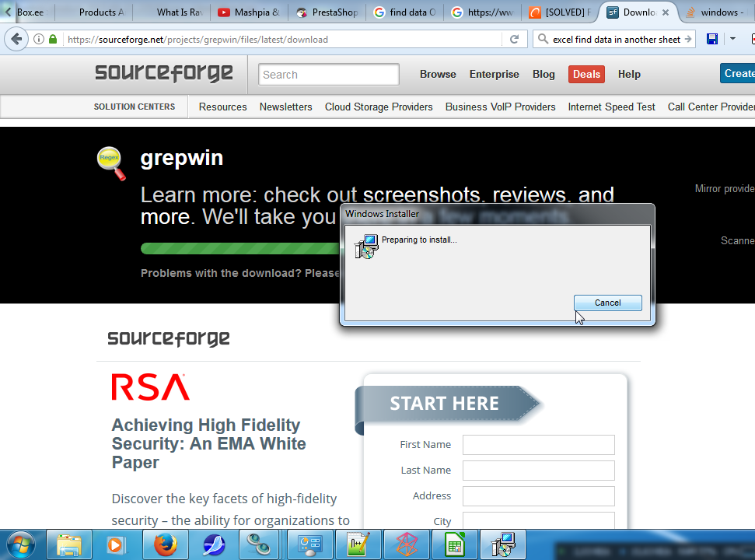Click the blue floppy disk toolbar icon

[x=712, y=39]
